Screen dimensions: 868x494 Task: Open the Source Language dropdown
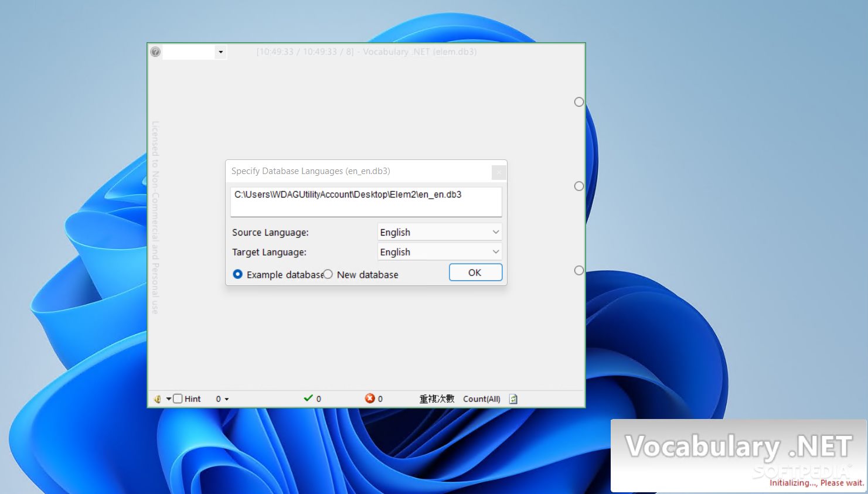[440, 232]
